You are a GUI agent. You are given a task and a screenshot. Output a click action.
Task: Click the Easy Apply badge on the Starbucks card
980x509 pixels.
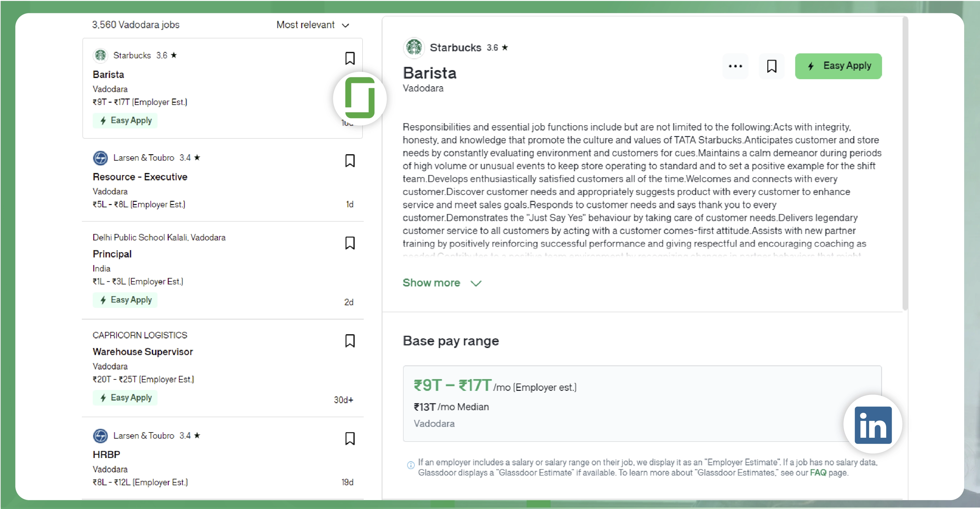(x=125, y=120)
